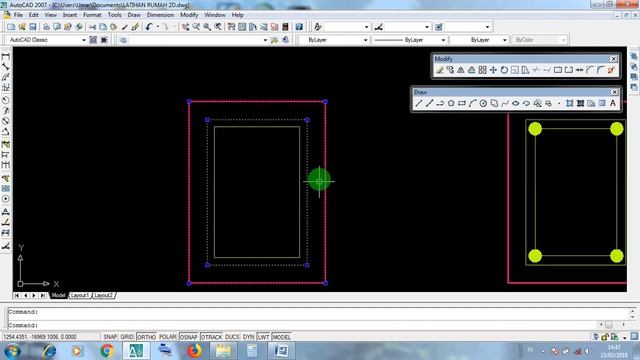Pick the Rectangle tool in Draw toolbar

pos(462,104)
